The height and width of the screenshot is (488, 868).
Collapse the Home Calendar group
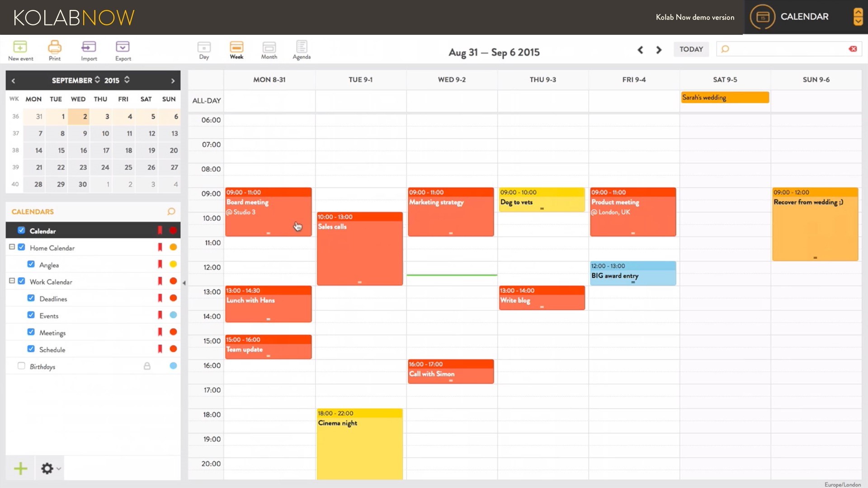(x=12, y=247)
